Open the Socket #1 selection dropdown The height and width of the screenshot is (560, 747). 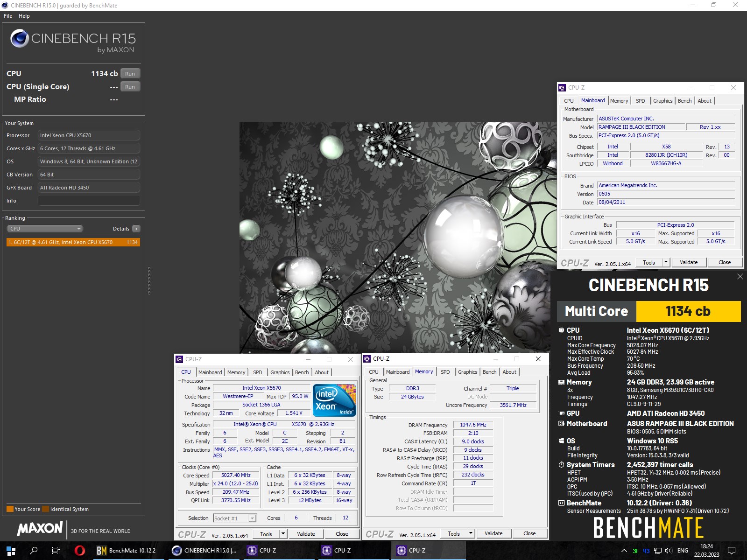(x=234, y=518)
